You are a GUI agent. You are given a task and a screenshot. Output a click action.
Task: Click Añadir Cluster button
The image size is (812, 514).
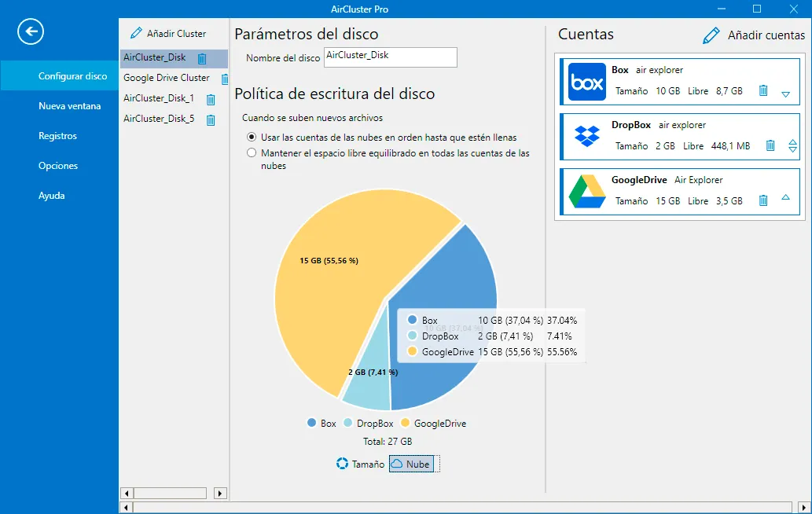click(168, 34)
